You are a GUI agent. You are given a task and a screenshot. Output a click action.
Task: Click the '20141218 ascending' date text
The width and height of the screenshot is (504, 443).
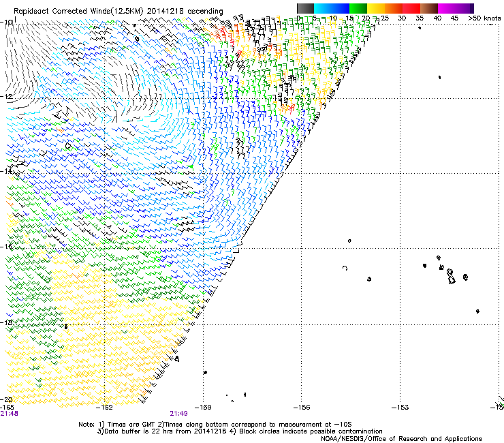pos(185,12)
